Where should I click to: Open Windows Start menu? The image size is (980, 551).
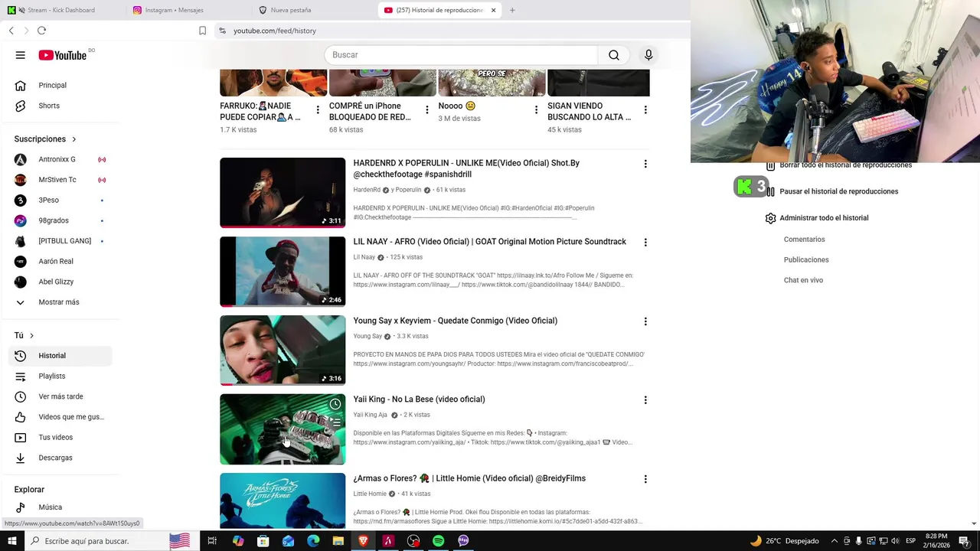11,541
